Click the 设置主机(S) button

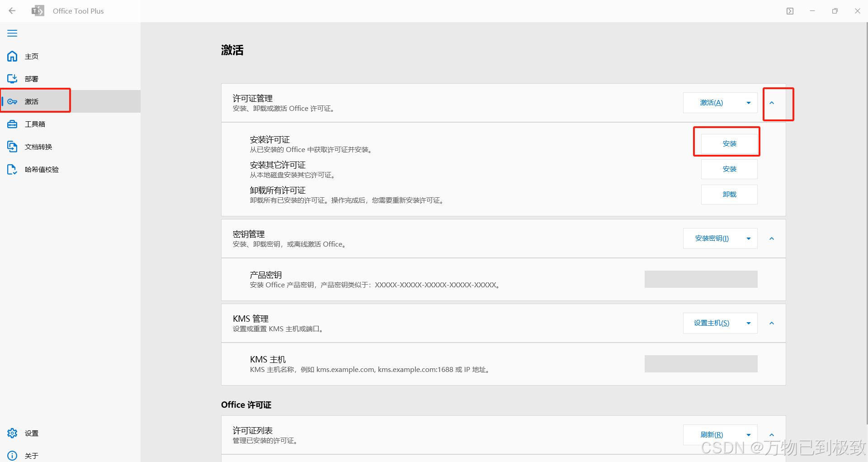tap(712, 323)
